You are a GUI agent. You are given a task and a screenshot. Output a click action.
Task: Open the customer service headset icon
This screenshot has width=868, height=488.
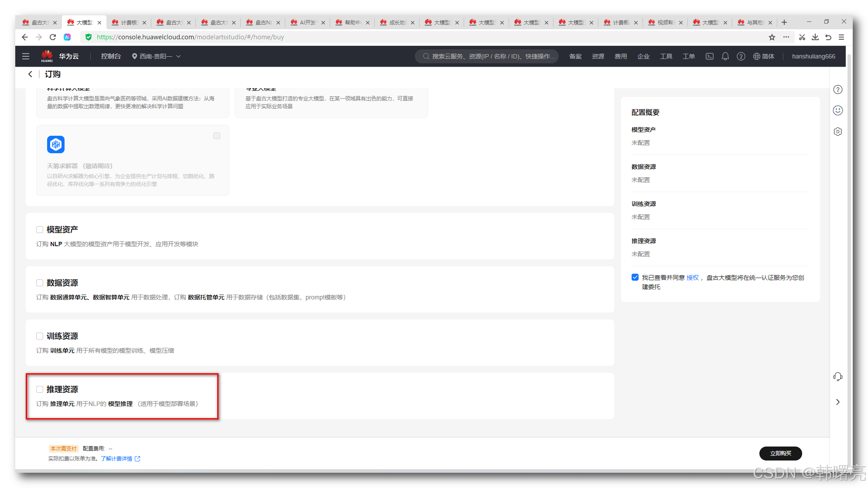coord(837,377)
